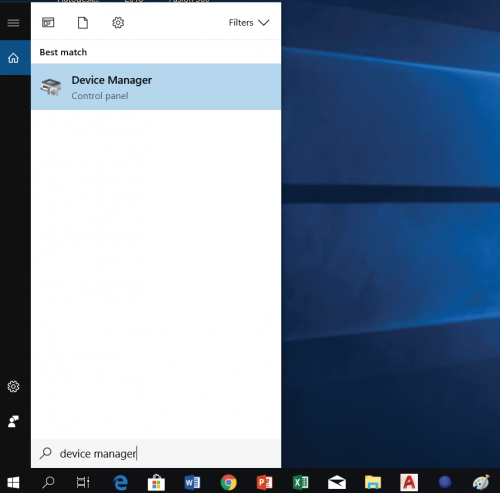Click the search box with device manager text

click(156, 453)
